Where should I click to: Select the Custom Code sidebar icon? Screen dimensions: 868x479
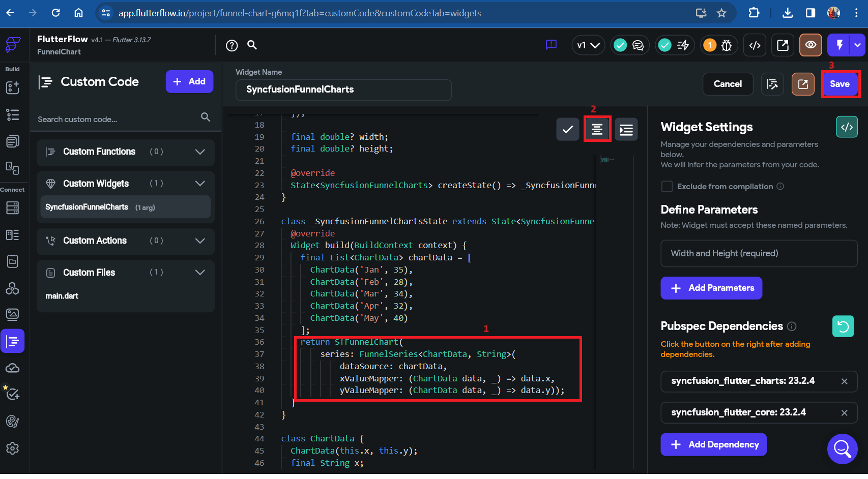(x=13, y=341)
